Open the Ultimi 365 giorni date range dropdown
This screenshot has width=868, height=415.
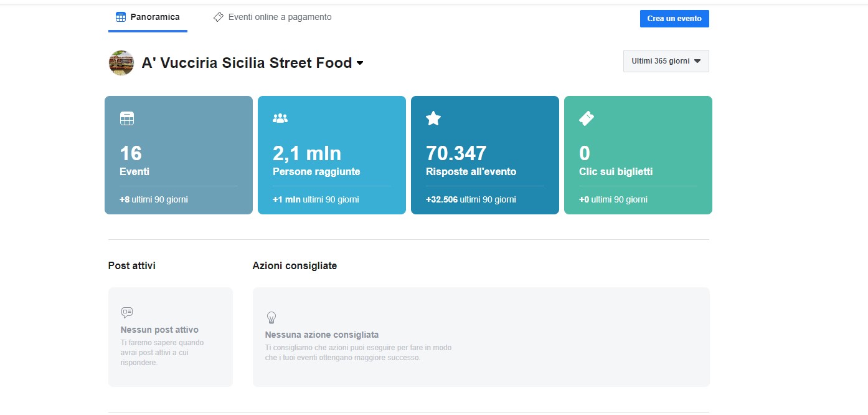point(666,61)
